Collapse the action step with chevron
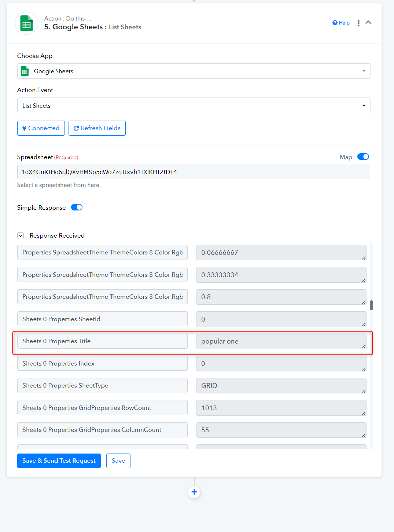The width and height of the screenshot is (394, 532). (x=368, y=22)
